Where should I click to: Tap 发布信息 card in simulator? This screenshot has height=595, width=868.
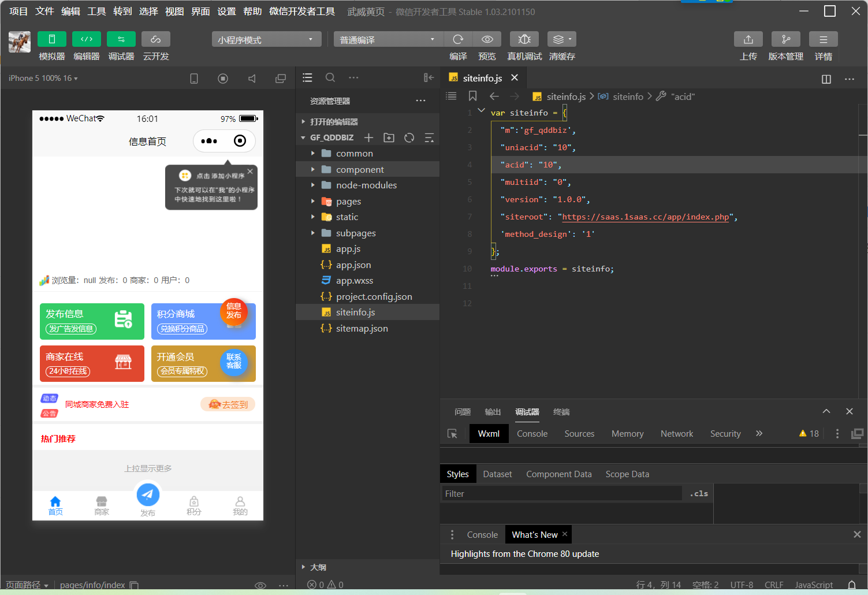coord(92,321)
